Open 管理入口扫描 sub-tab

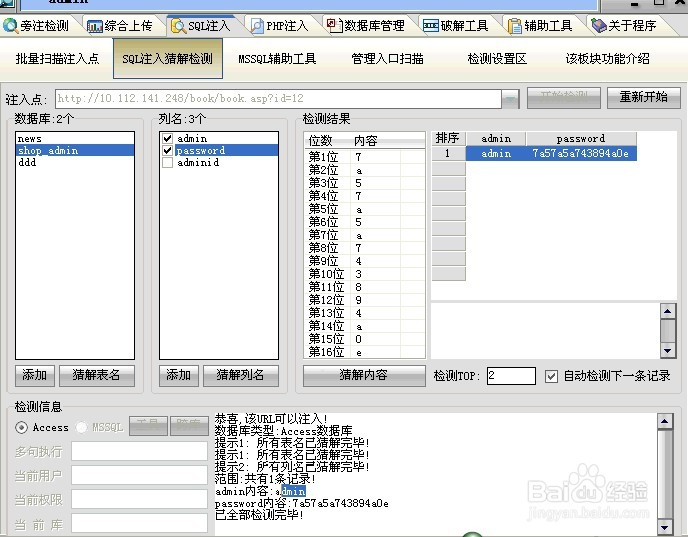pos(387,59)
